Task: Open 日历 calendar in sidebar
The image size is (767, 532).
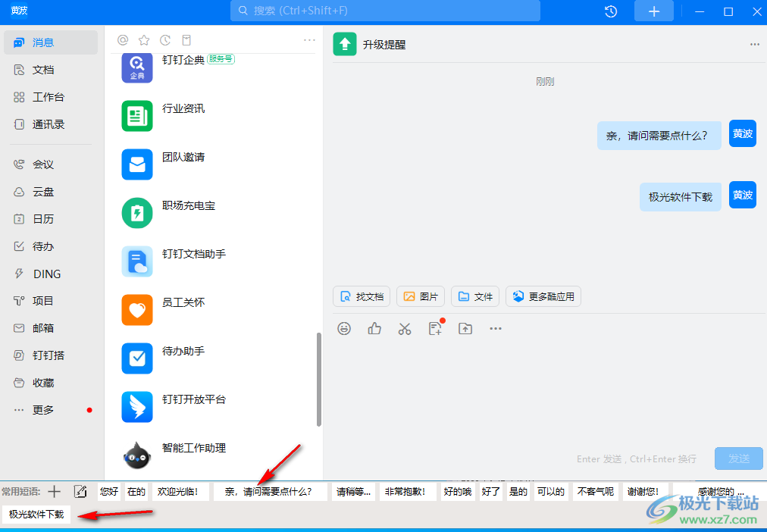Action: [51, 219]
